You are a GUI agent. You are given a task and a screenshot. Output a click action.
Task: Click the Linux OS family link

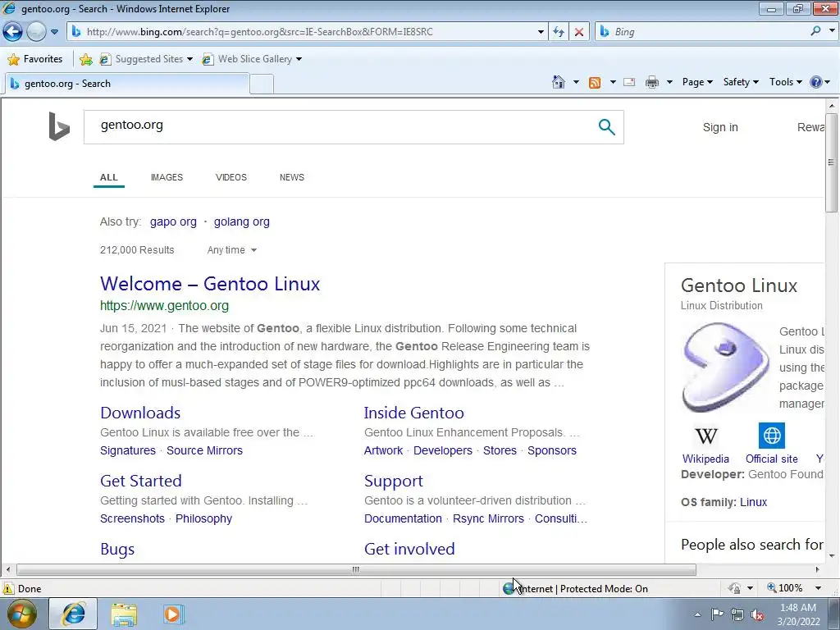click(x=753, y=502)
